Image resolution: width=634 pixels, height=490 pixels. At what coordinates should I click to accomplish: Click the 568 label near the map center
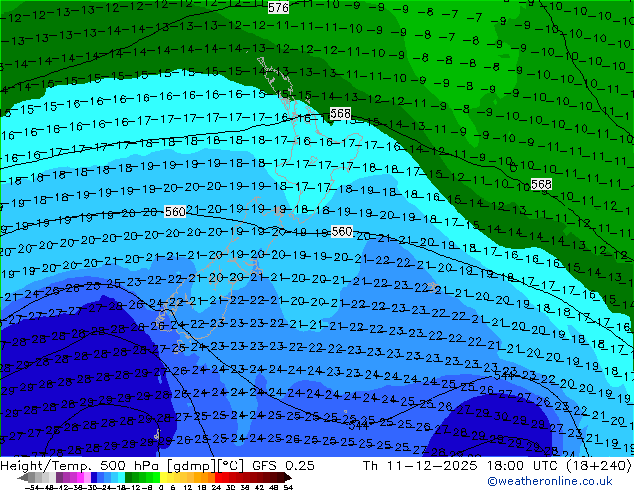tap(340, 114)
